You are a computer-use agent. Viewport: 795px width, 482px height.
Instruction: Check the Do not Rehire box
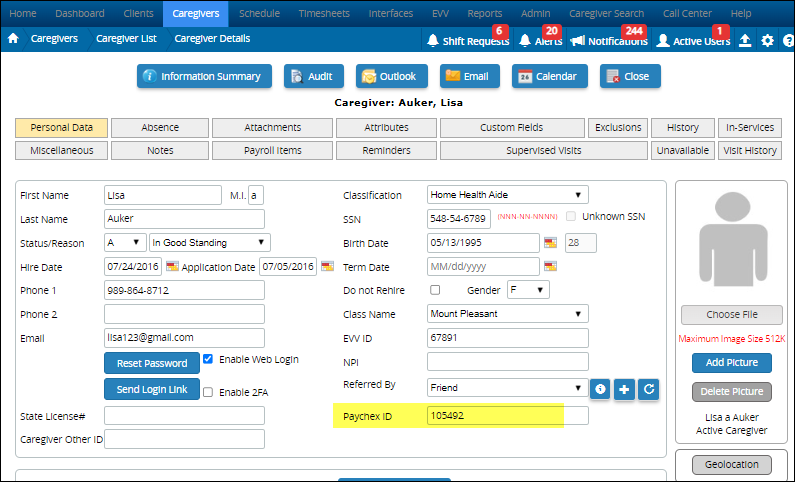tap(435, 290)
